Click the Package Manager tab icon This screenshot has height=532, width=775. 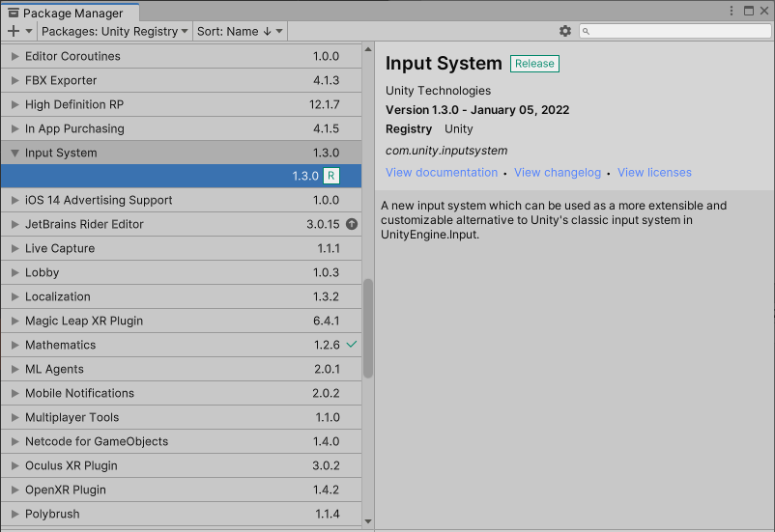click(14, 13)
